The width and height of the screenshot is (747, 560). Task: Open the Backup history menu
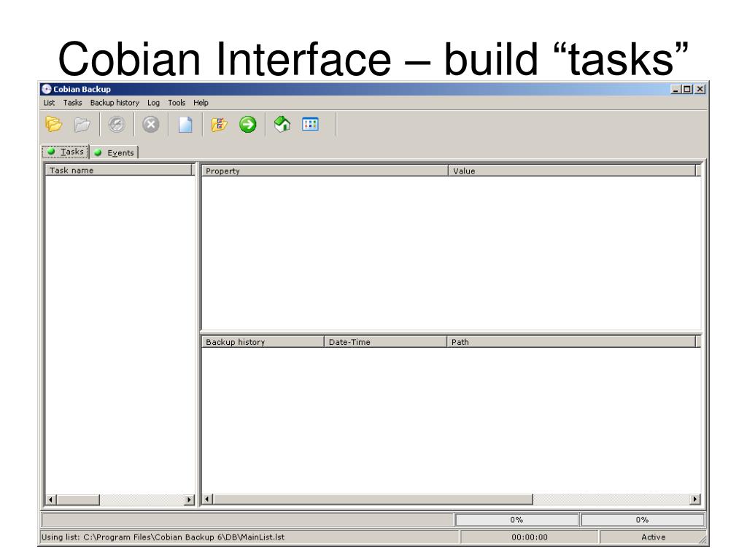click(x=115, y=102)
